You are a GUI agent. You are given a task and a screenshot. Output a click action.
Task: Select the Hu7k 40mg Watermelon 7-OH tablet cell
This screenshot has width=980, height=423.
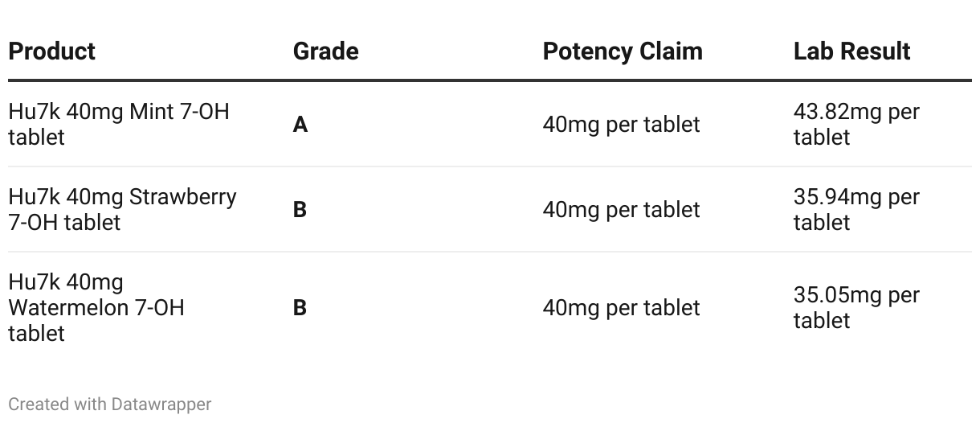coord(96,307)
